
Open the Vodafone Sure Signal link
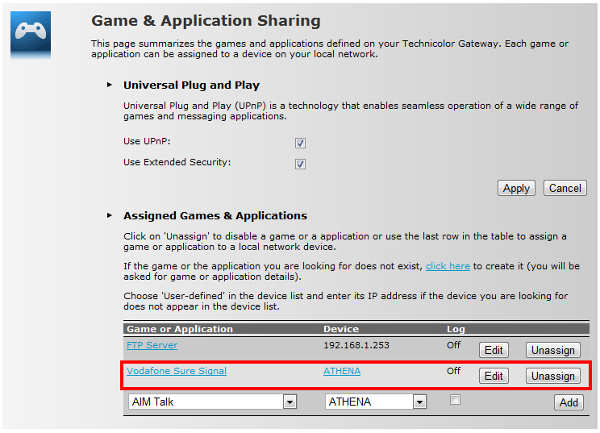[176, 371]
